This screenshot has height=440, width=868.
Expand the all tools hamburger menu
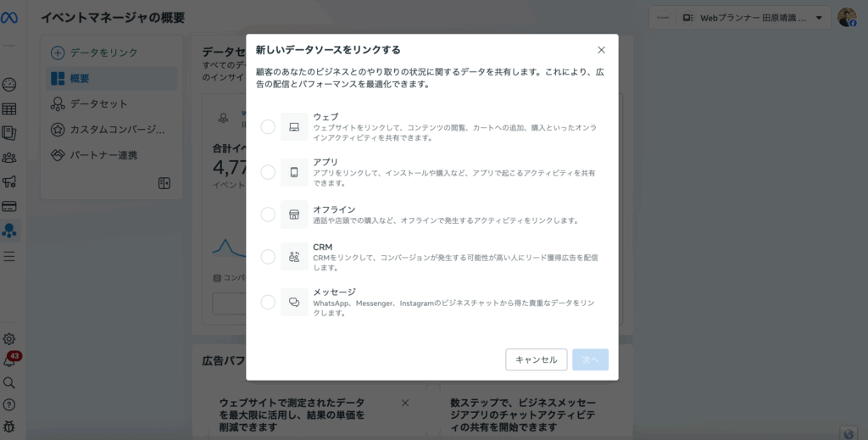(x=10, y=256)
